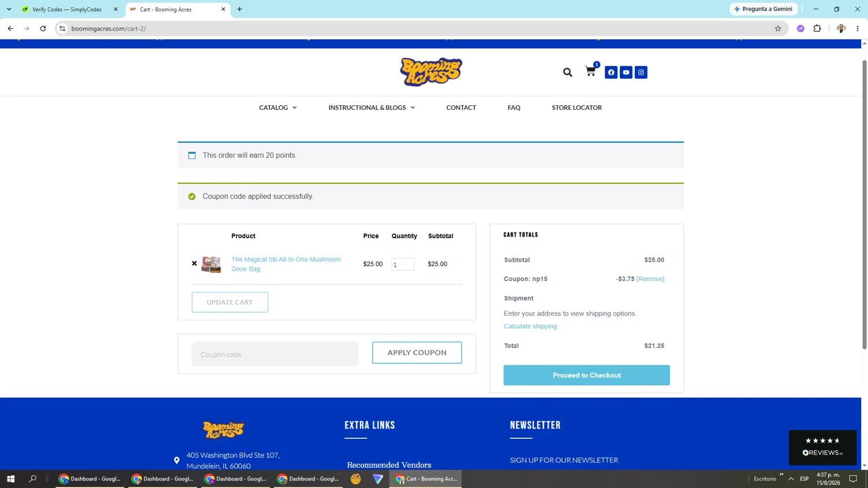Viewport: 868px width, 488px height.
Task: Open the STORE LOCATOR page
Action: tap(577, 108)
